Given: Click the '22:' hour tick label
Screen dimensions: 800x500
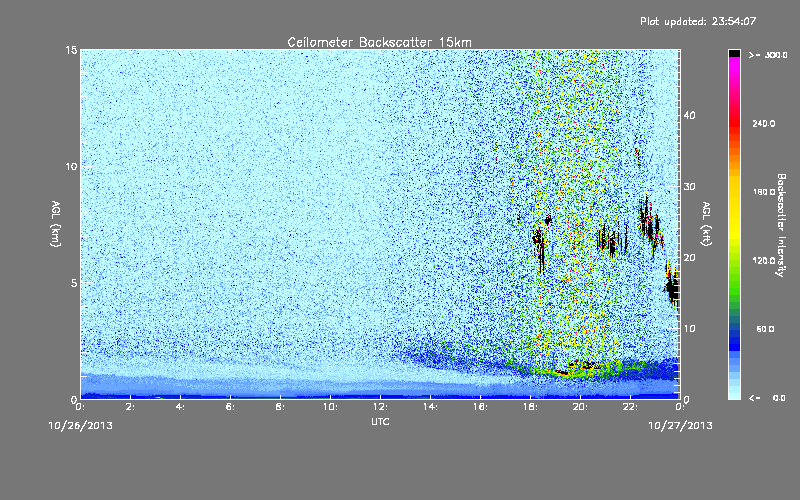Looking at the screenshot, I should (x=631, y=407).
